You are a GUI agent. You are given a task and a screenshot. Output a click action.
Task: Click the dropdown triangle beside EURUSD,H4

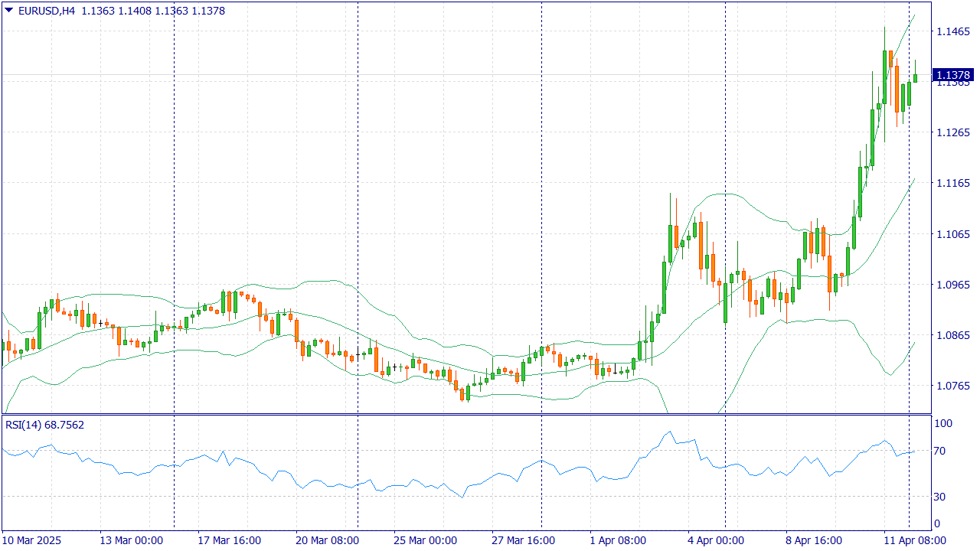click(8, 10)
